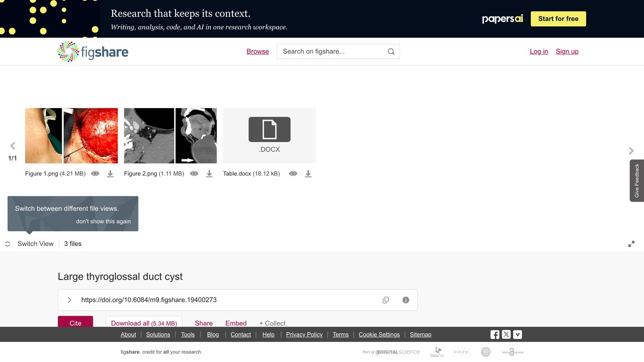The width and height of the screenshot is (644, 362).
Task: Open About footer link
Action: click(x=128, y=334)
